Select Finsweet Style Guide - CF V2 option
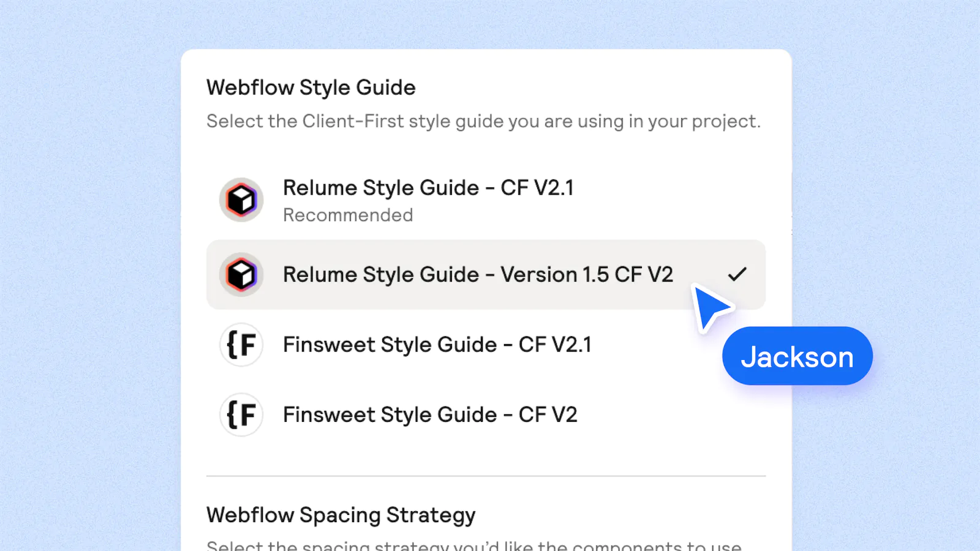The height and width of the screenshot is (551, 980). (x=430, y=414)
